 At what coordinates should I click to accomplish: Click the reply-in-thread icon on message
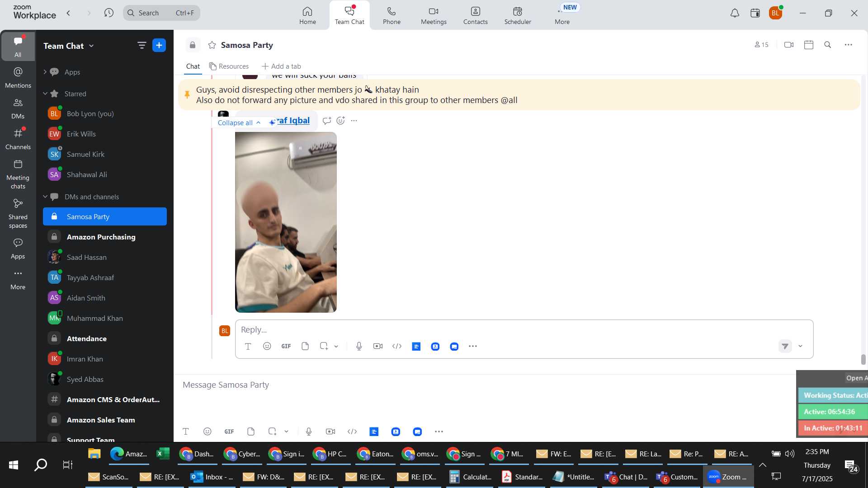(x=327, y=120)
